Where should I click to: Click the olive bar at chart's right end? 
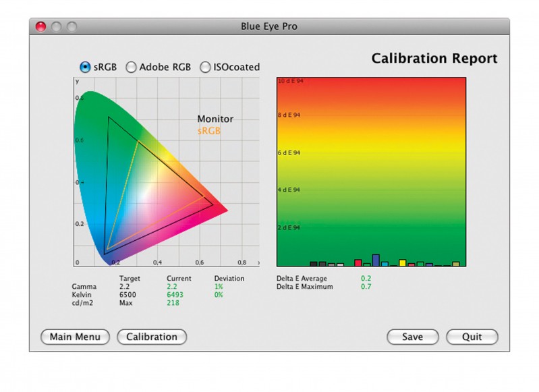pyautogui.click(x=456, y=264)
